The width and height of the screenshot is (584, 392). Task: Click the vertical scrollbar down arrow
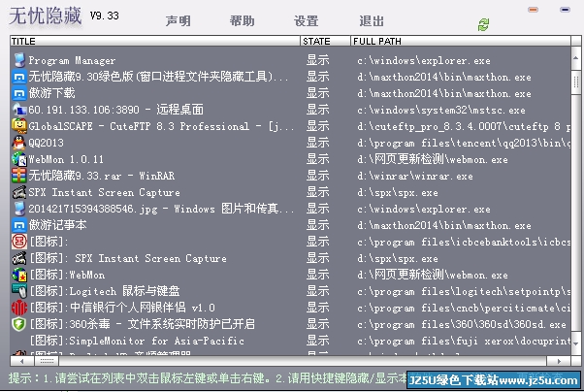(x=576, y=343)
